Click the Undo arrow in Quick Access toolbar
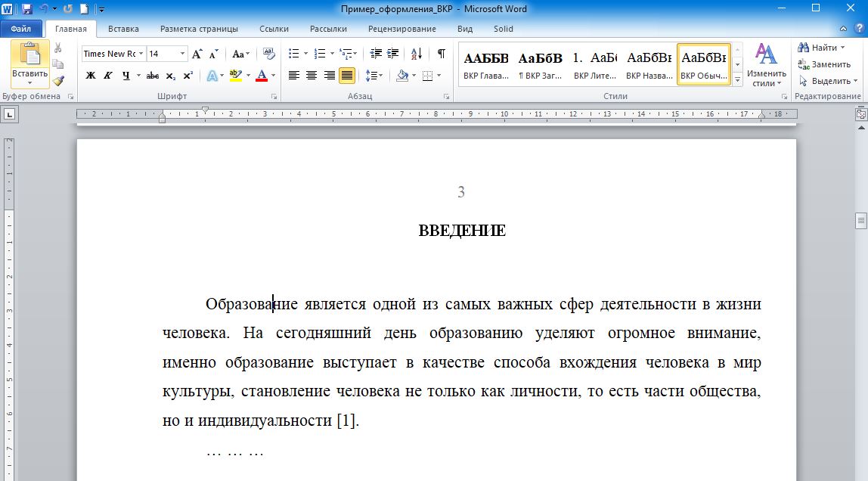 [44, 9]
